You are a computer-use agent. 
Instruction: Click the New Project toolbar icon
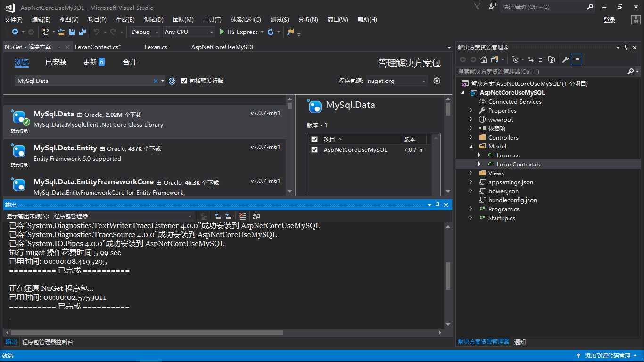tap(46, 32)
